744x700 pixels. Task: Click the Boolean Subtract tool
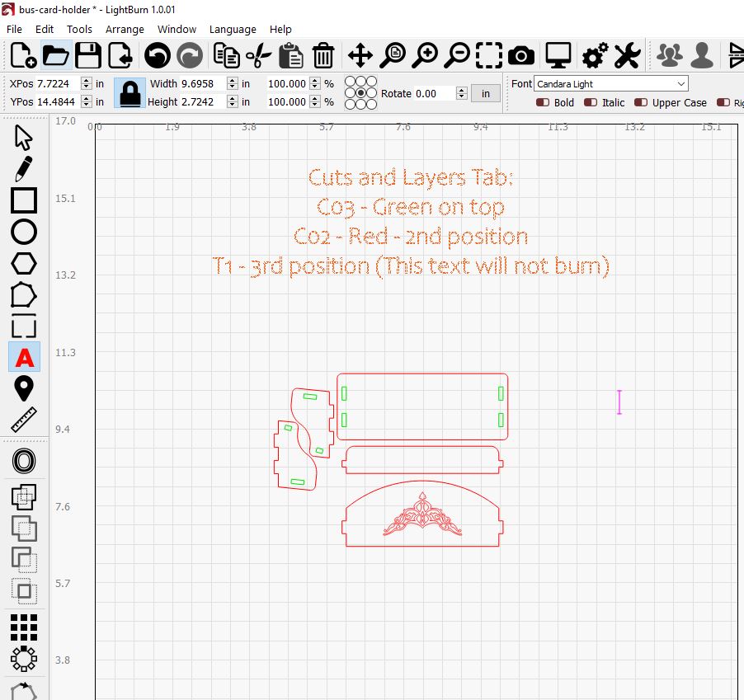point(24,560)
